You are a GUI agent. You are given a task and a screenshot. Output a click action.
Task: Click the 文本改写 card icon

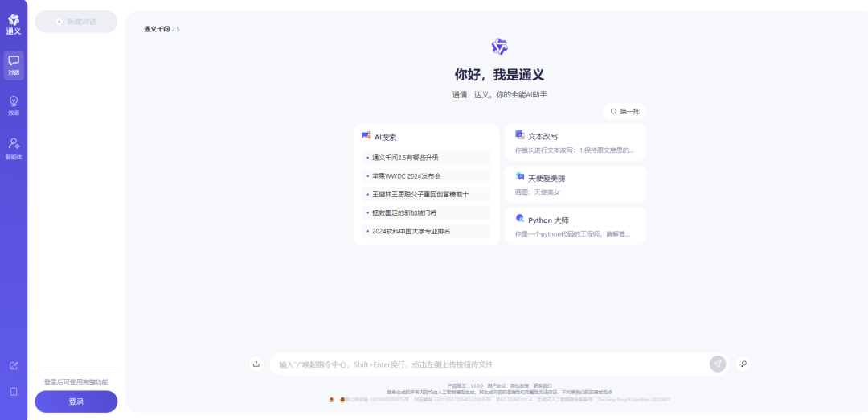520,134
